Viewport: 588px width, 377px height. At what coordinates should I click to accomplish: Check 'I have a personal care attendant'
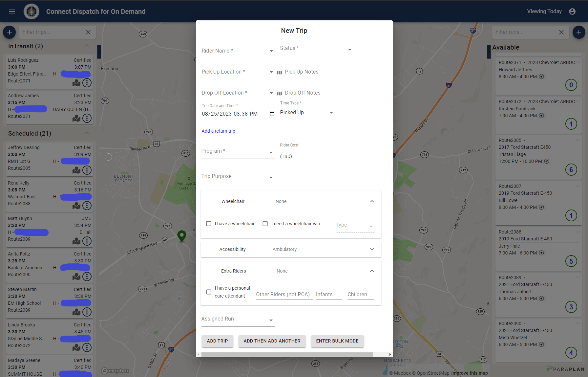(x=209, y=292)
